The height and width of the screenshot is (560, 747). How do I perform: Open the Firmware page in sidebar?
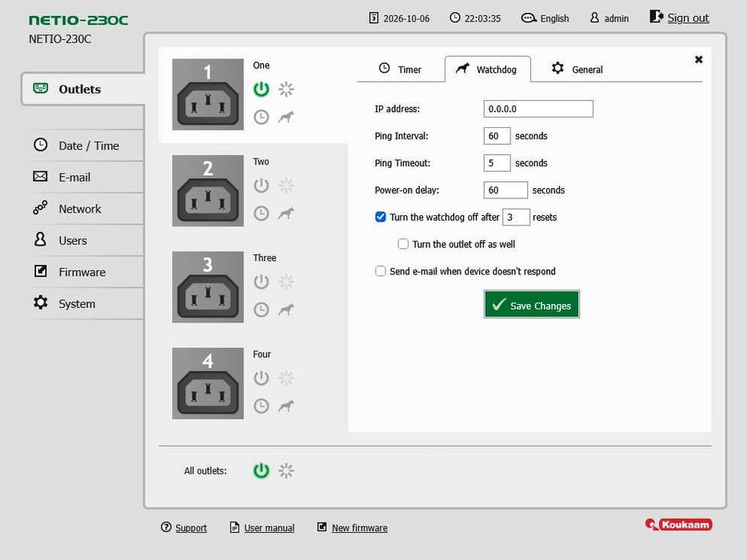click(86, 272)
